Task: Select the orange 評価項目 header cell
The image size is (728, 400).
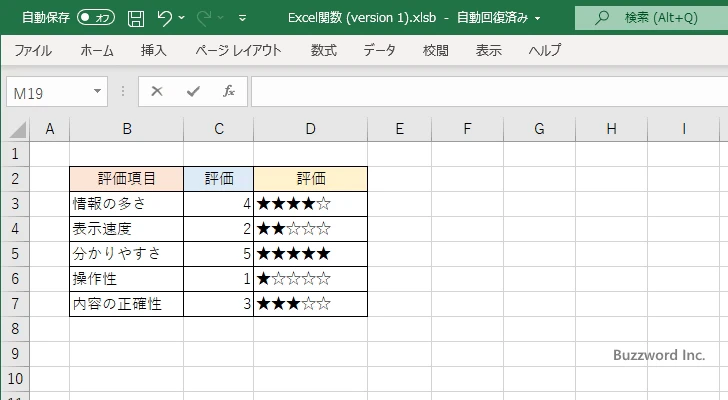Action: click(126, 179)
